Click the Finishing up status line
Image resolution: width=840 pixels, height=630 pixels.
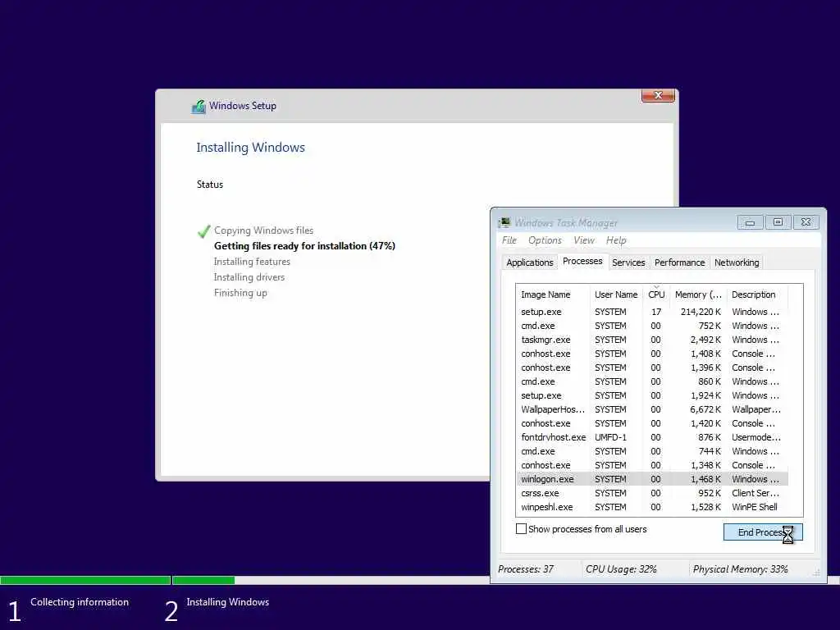pyautogui.click(x=240, y=293)
